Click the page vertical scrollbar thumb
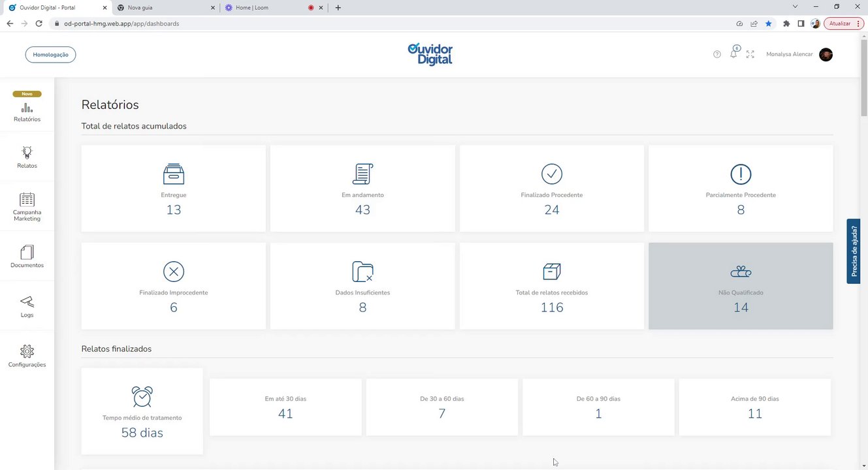Image resolution: width=868 pixels, height=470 pixels. [x=863, y=77]
